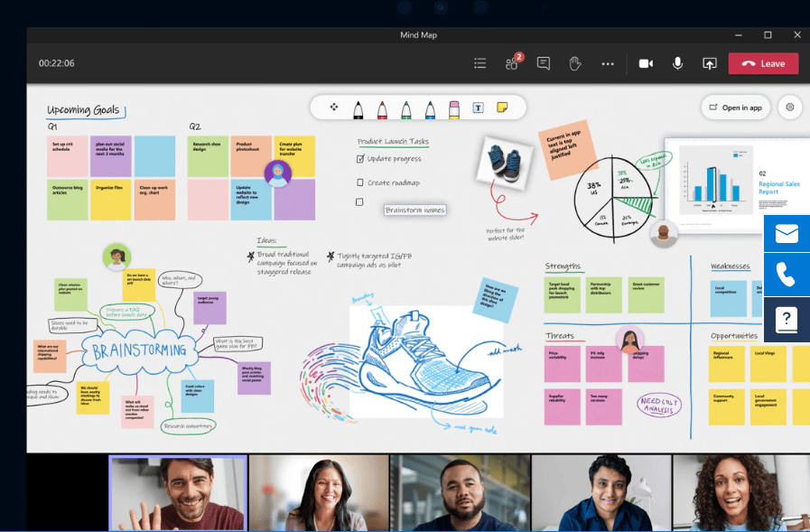Select the Product Launch Tasks heading
Image resolution: width=810 pixels, height=532 pixels.
click(x=393, y=142)
